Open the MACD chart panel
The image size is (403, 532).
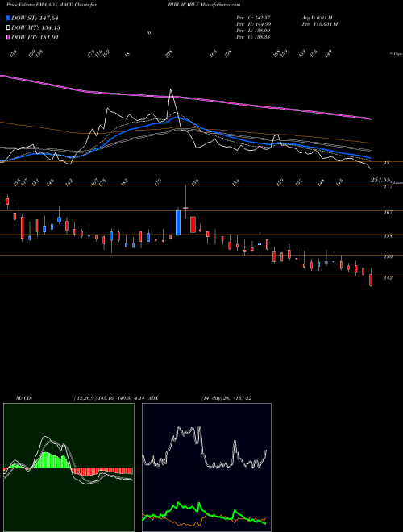click(x=69, y=468)
